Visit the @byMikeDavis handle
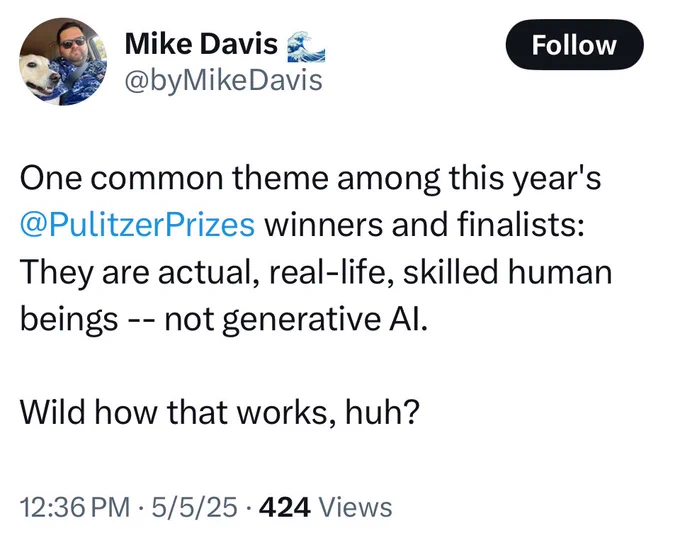The width and height of the screenshot is (680, 533). coord(223,81)
